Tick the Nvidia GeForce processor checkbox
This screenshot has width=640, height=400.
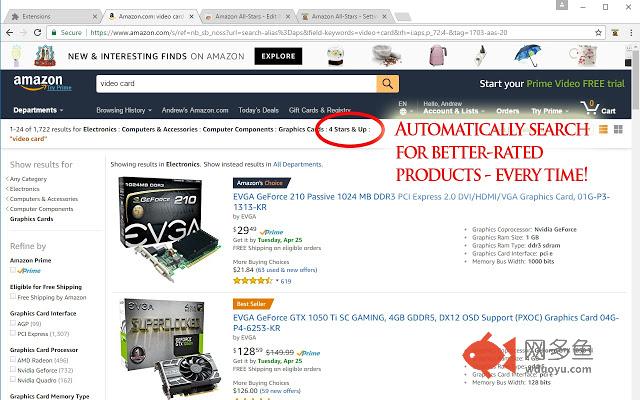coord(13,370)
